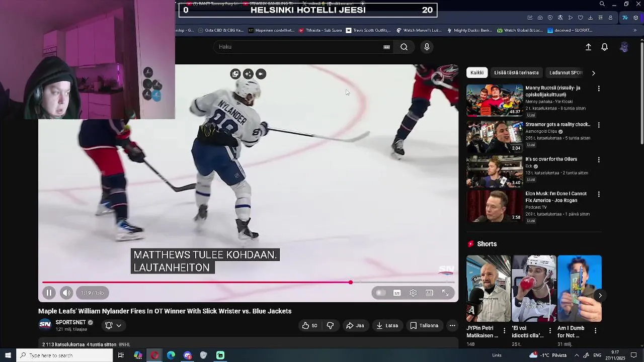The height and width of the screenshot is (362, 644).
Task: Enter fullscreen mode in video player
Action: pyautogui.click(x=445, y=293)
